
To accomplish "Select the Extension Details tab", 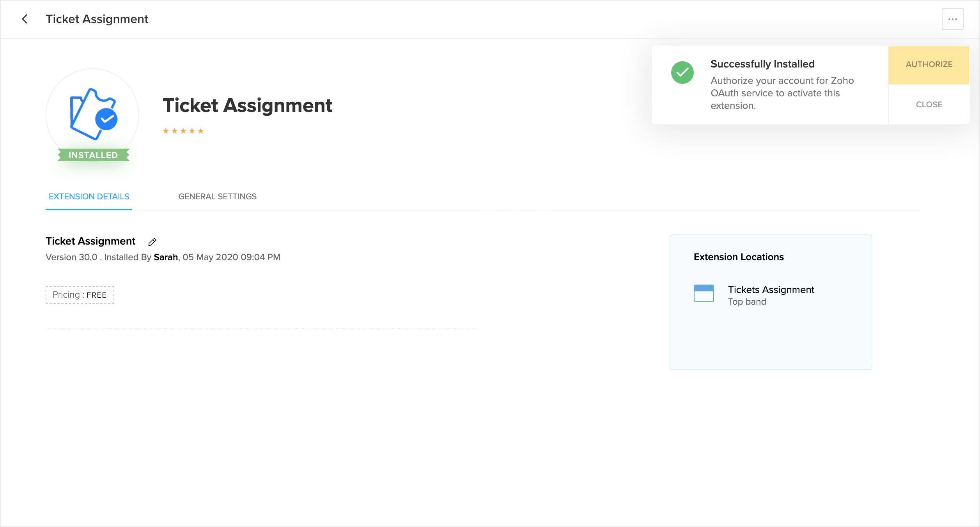I will [89, 197].
